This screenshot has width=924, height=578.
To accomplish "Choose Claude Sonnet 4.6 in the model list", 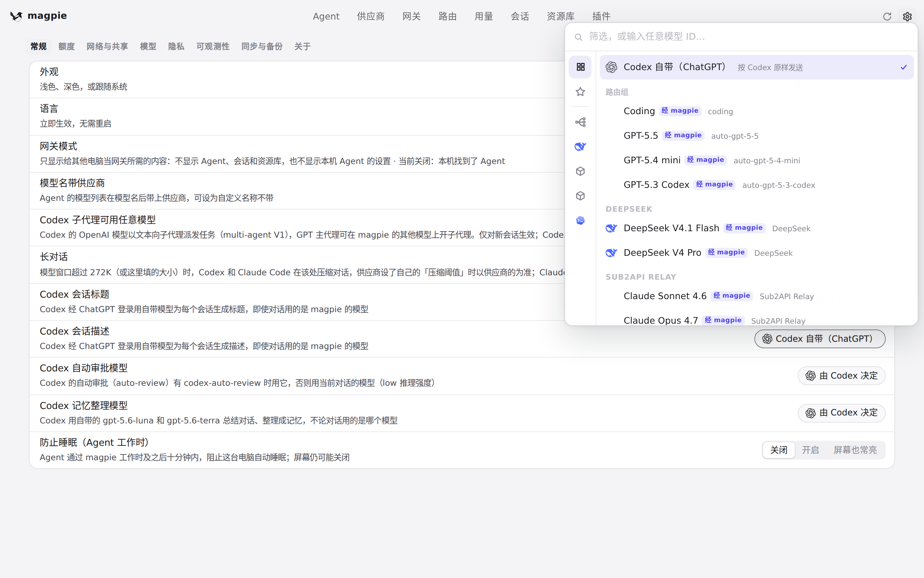I will pos(757,296).
